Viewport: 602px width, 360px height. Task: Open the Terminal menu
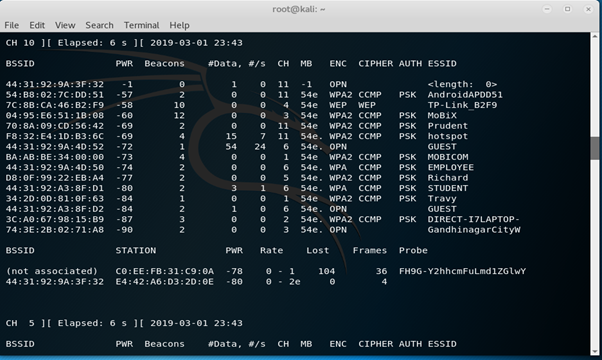(x=141, y=25)
